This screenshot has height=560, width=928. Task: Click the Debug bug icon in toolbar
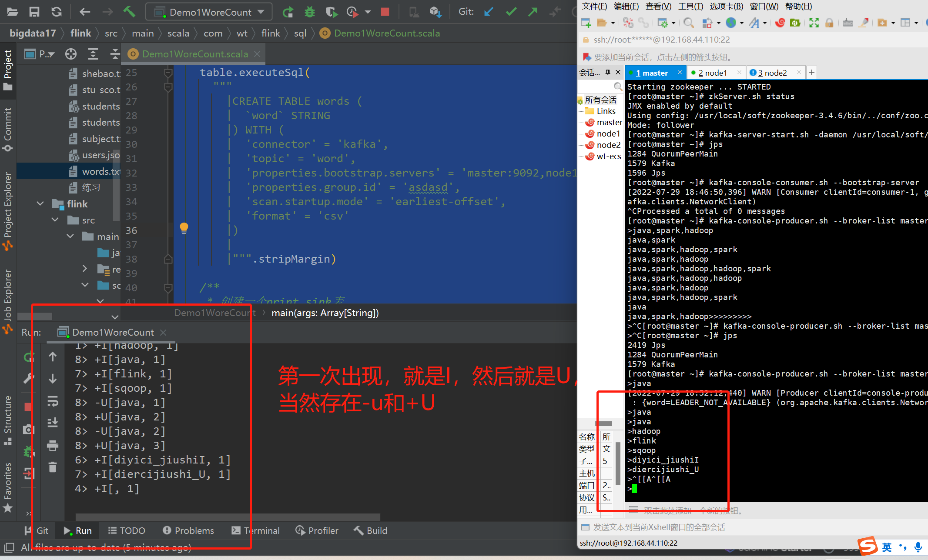[x=310, y=12]
